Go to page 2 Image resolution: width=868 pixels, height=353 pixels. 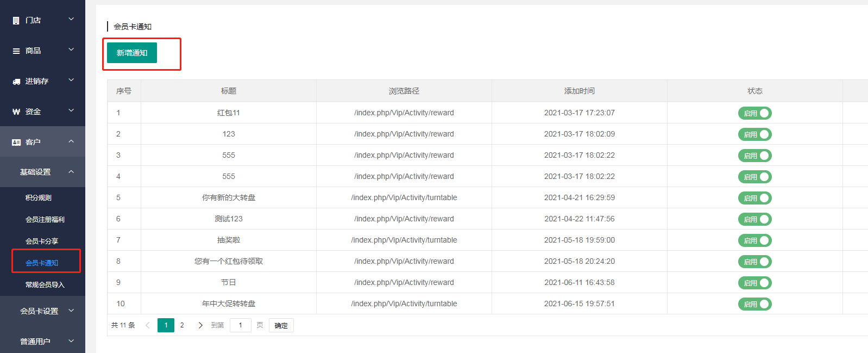point(182,325)
